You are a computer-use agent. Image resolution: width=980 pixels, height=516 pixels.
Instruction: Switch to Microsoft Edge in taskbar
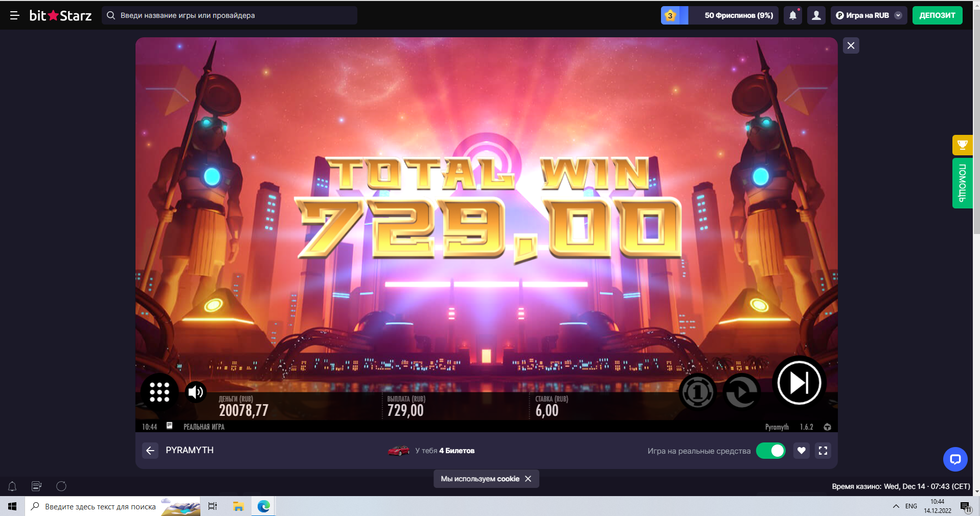pos(263,506)
